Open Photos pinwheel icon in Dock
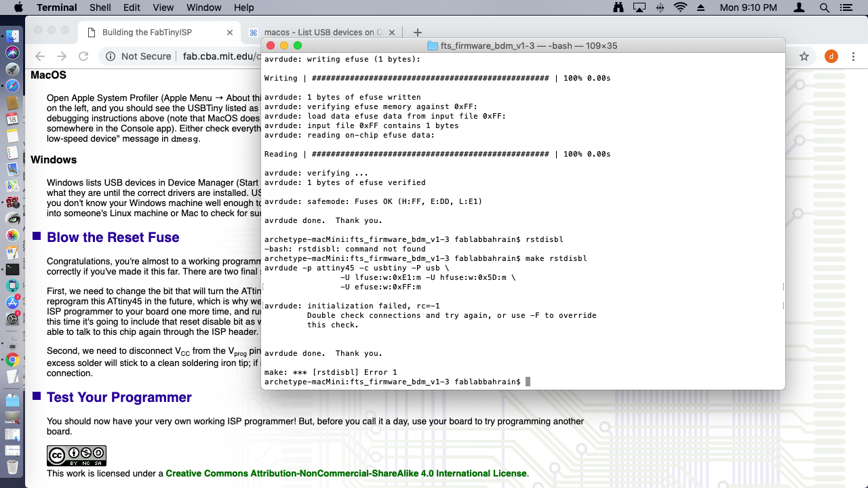This screenshot has width=868, height=488. tap(12, 235)
